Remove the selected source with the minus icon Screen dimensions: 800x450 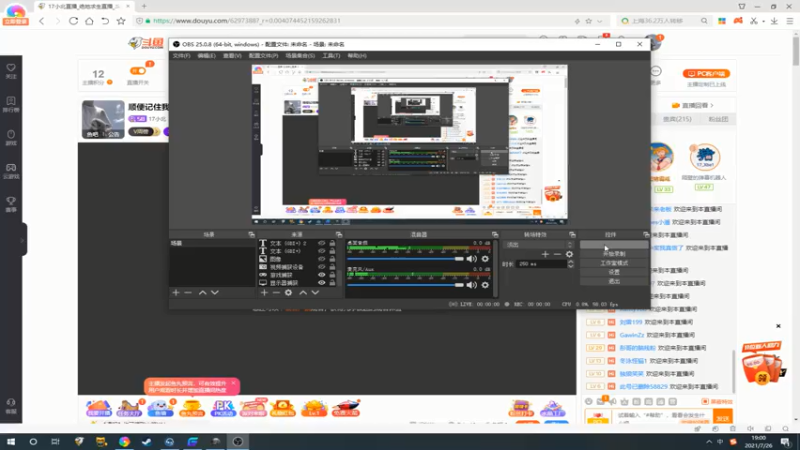click(276, 293)
